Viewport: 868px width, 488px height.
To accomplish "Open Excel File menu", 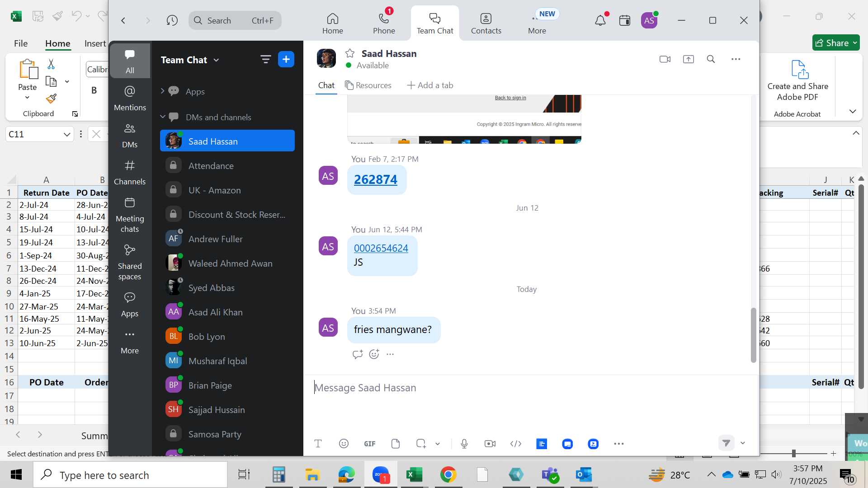I will point(21,43).
